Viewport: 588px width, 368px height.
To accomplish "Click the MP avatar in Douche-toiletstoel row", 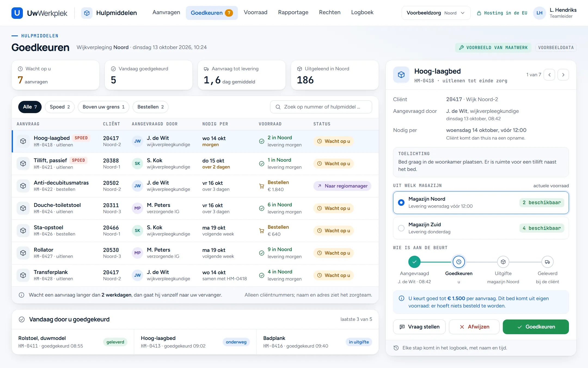I will click(x=137, y=208).
